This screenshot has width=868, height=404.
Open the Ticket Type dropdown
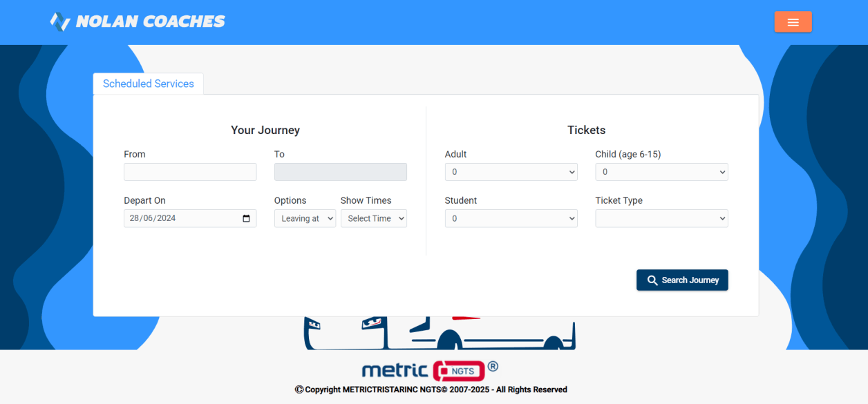pyautogui.click(x=661, y=218)
